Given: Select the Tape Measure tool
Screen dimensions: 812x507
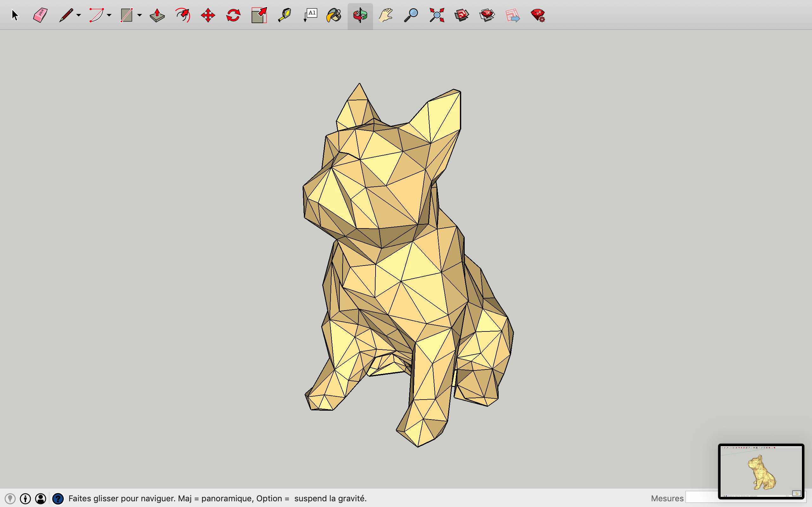Looking at the screenshot, I should tap(284, 15).
